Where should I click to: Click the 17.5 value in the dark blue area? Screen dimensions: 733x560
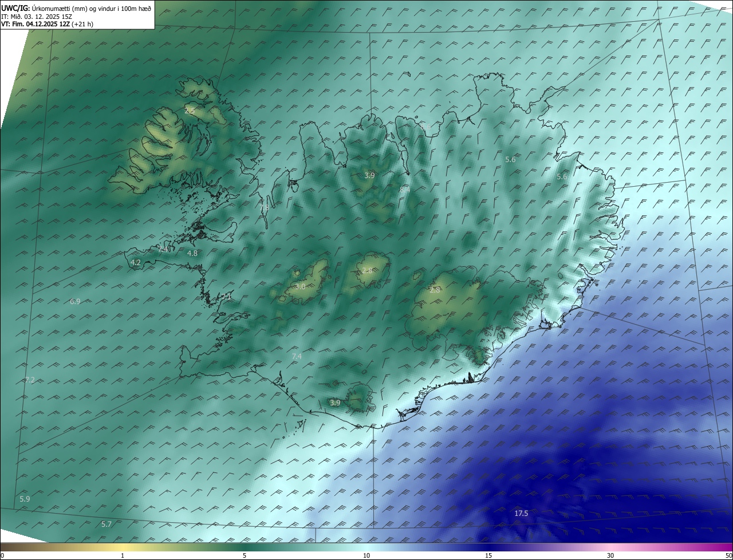521,514
